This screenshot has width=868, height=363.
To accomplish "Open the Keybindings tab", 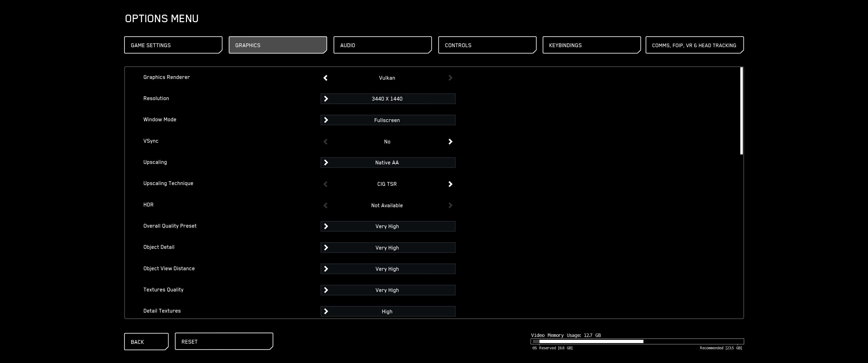I will [x=591, y=45].
